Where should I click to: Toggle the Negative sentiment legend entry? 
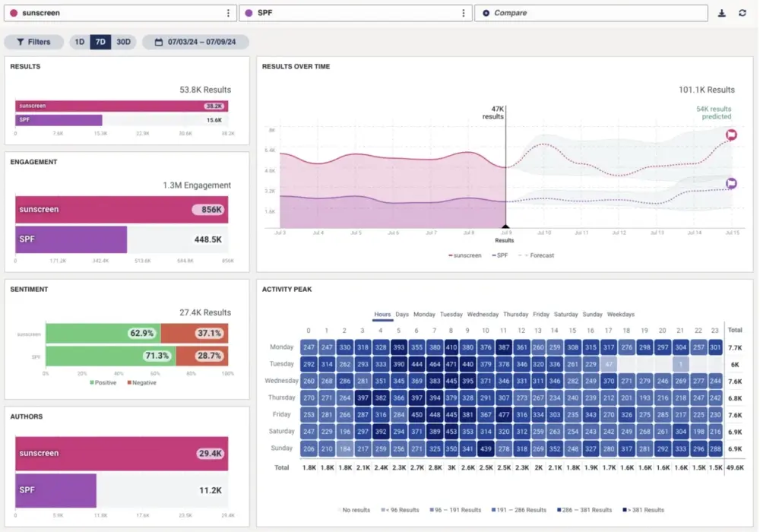[141, 382]
